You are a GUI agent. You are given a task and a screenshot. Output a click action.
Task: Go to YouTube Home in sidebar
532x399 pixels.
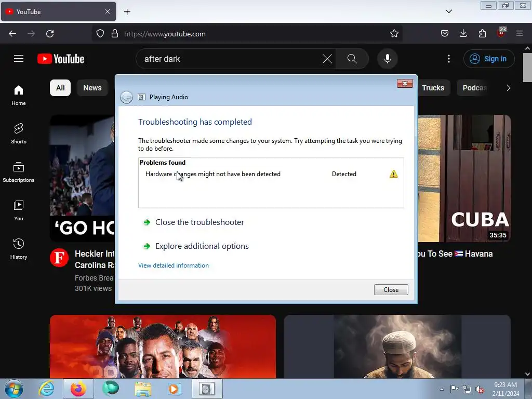coord(19,96)
